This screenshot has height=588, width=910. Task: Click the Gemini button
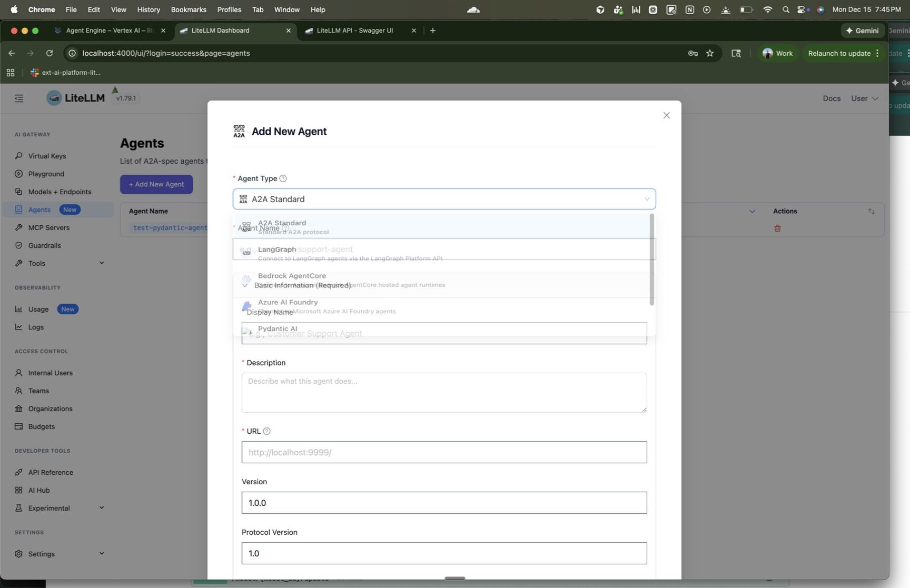click(862, 31)
